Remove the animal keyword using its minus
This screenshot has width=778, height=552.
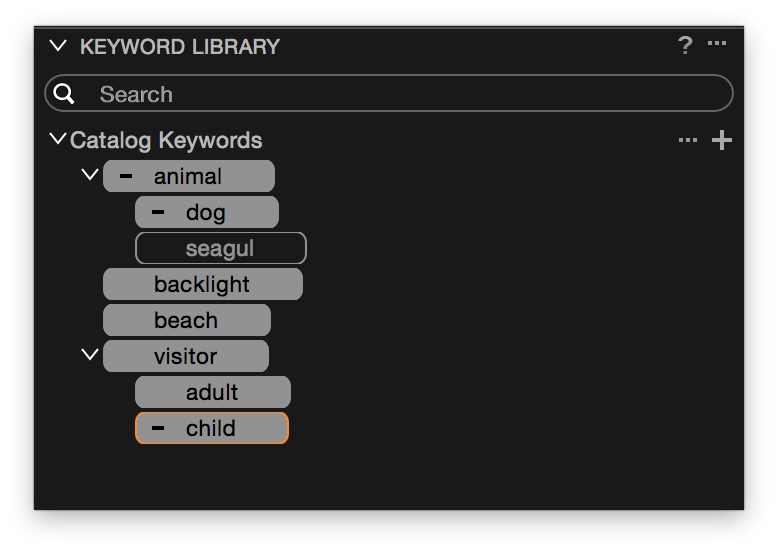click(x=126, y=176)
